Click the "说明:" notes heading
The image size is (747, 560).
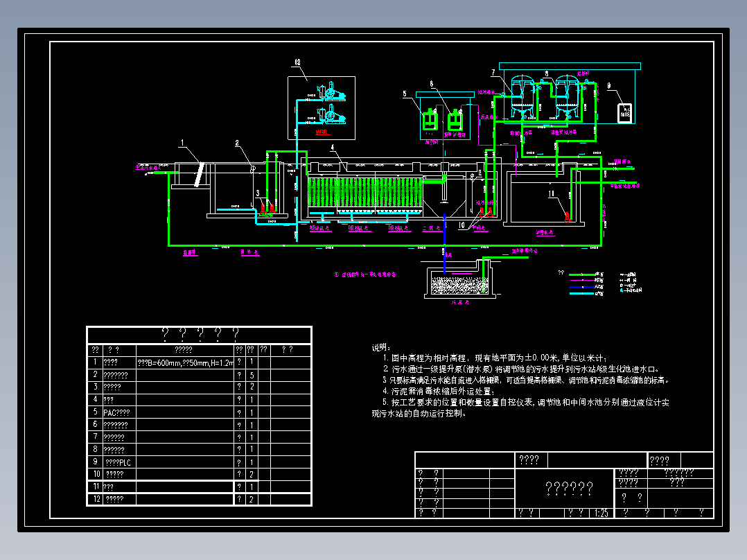click(381, 347)
